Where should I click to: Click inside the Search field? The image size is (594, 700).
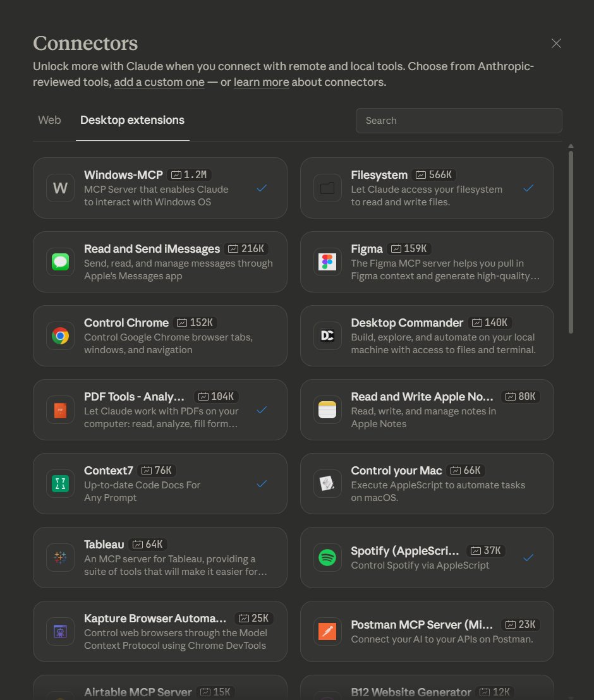point(458,120)
